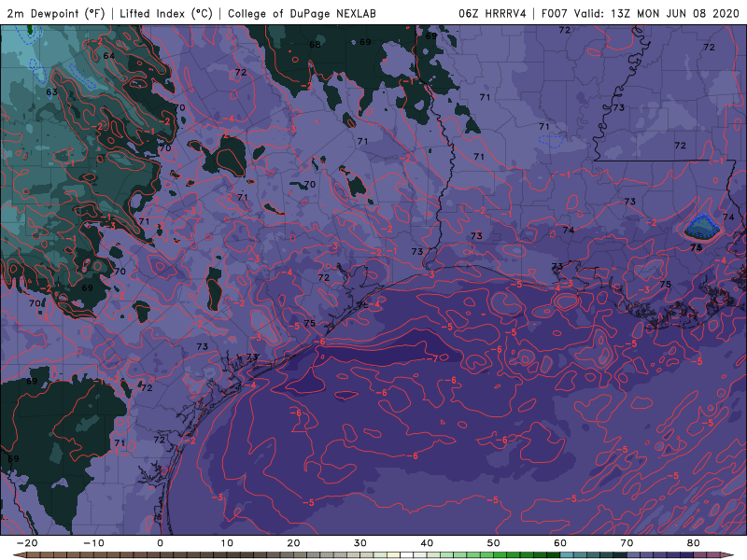
Task: Click the "06Z HRRRV4" model run label
Action: pos(492,13)
